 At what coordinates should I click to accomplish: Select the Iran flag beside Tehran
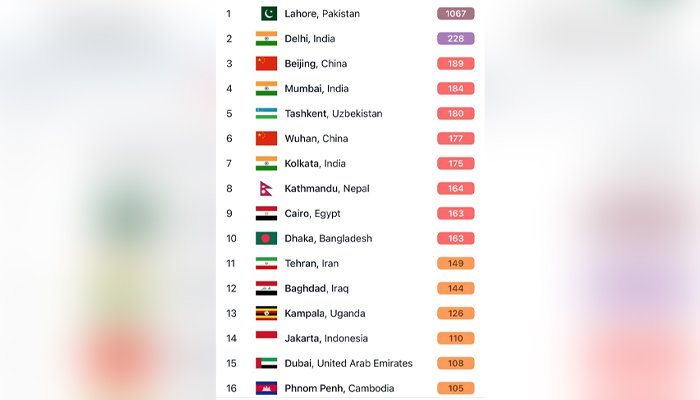point(266,263)
